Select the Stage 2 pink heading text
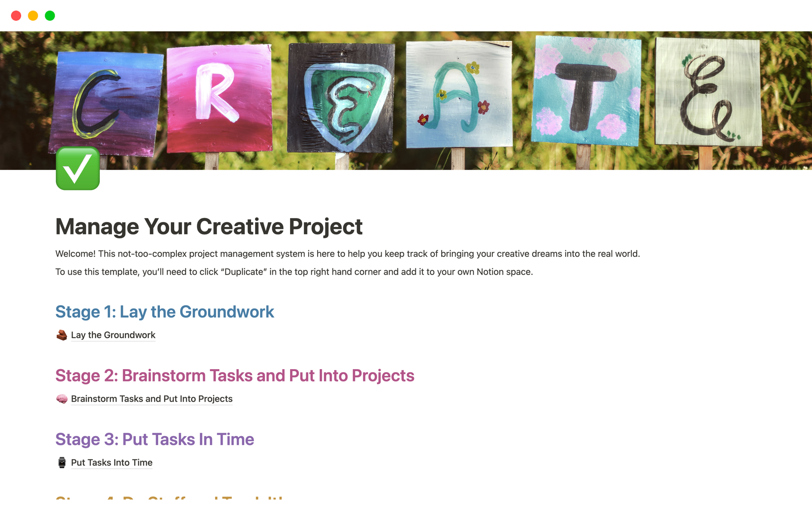Viewport: 812px width, 508px height. tap(235, 375)
